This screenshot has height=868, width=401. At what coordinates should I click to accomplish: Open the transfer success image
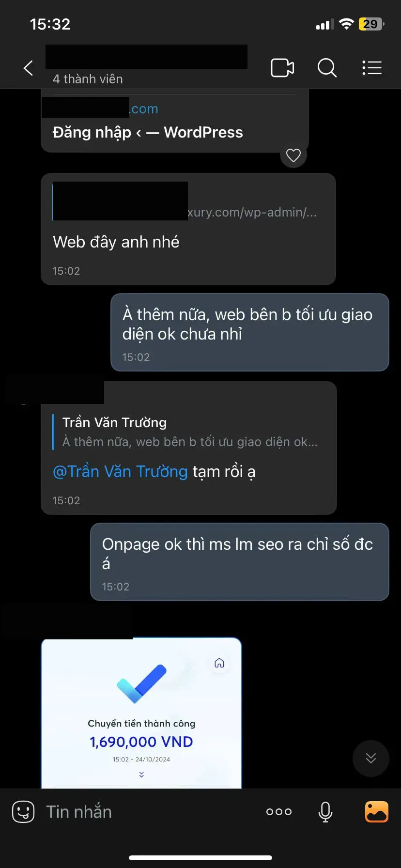(141, 713)
